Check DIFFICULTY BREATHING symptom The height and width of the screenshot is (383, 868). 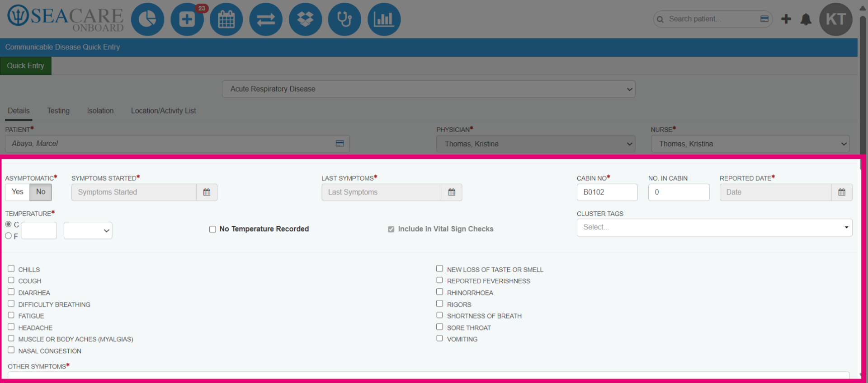pyautogui.click(x=11, y=304)
